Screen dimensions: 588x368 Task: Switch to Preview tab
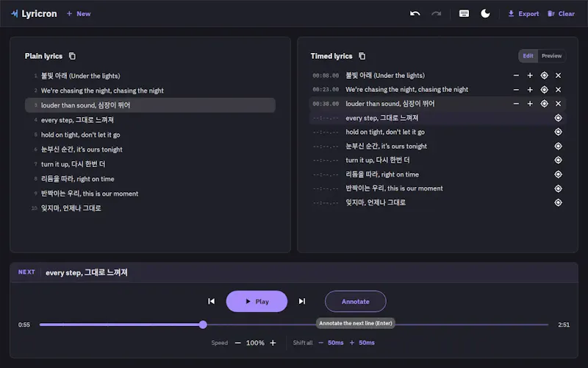click(x=552, y=56)
